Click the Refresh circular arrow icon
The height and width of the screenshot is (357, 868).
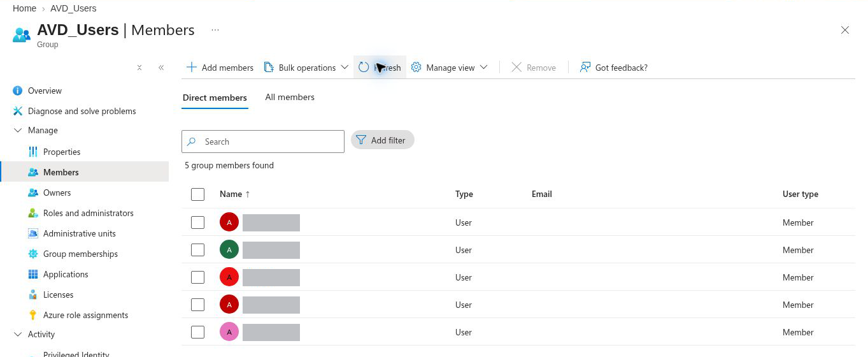364,67
